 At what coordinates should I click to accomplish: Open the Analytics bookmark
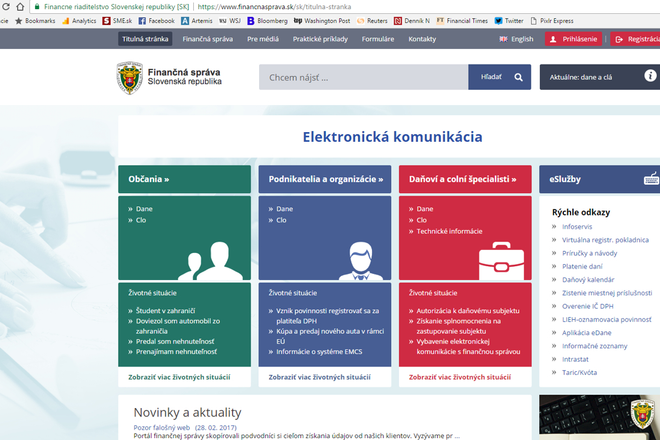pyautogui.click(x=79, y=21)
